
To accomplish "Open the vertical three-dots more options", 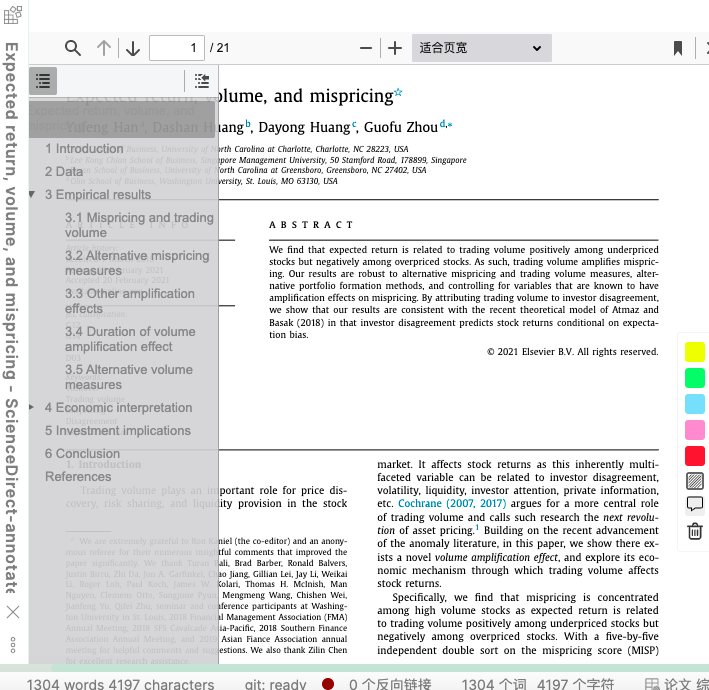I will tap(13, 645).
